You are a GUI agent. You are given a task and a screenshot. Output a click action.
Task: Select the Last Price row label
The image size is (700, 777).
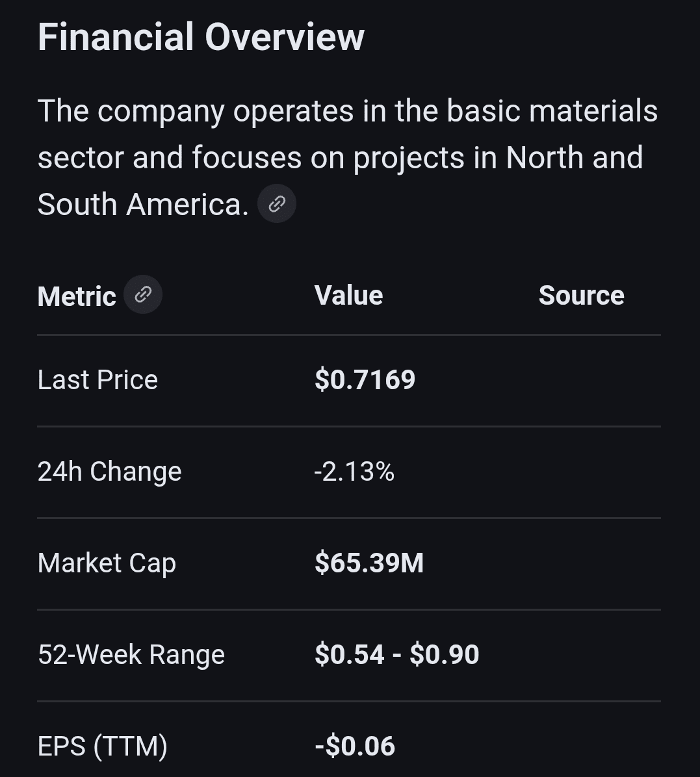tap(97, 380)
